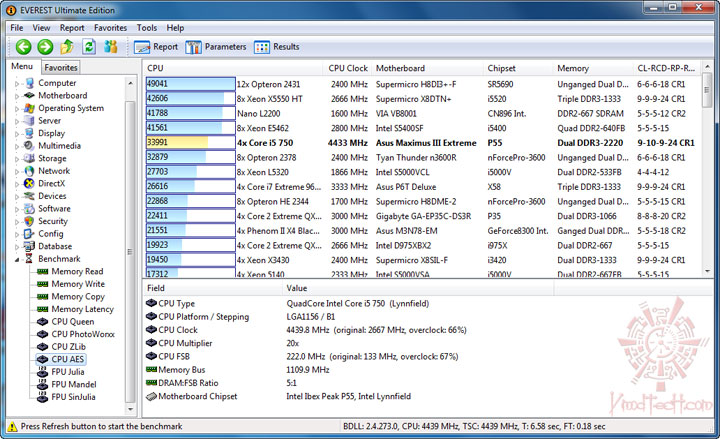The height and width of the screenshot is (439, 720).
Task: Sort by the Memory column header
Action: (593, 68)
